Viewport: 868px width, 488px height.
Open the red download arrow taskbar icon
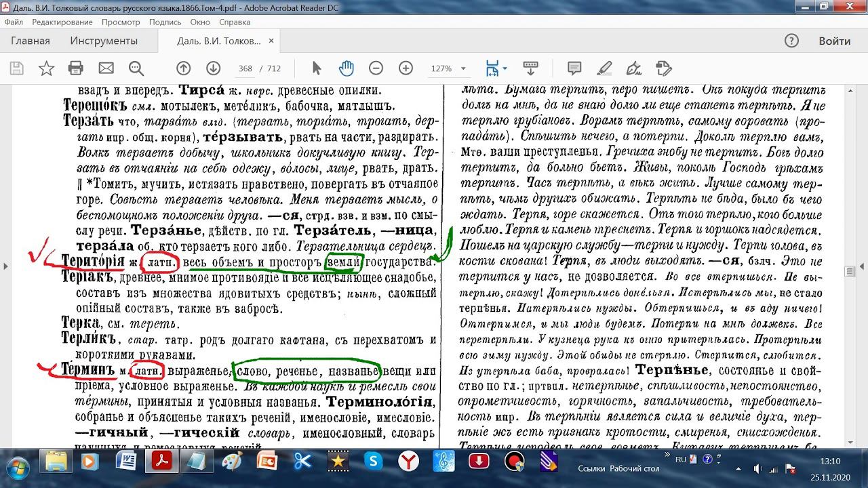(478, 462)
